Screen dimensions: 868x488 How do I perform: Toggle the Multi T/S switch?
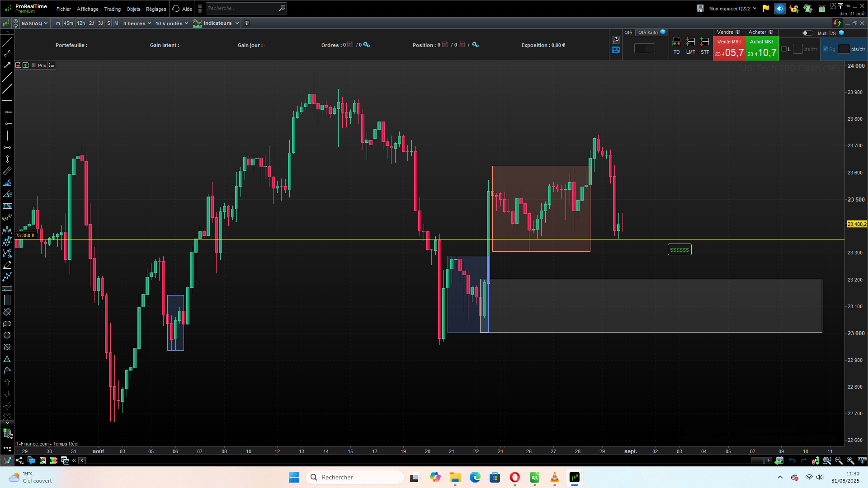pos(807,33)
